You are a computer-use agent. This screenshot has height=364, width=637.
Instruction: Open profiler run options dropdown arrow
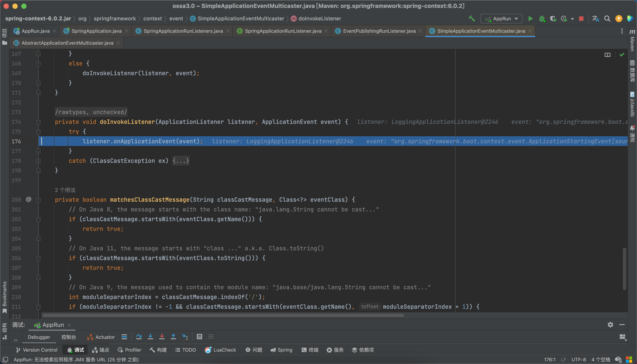[572, 19]
